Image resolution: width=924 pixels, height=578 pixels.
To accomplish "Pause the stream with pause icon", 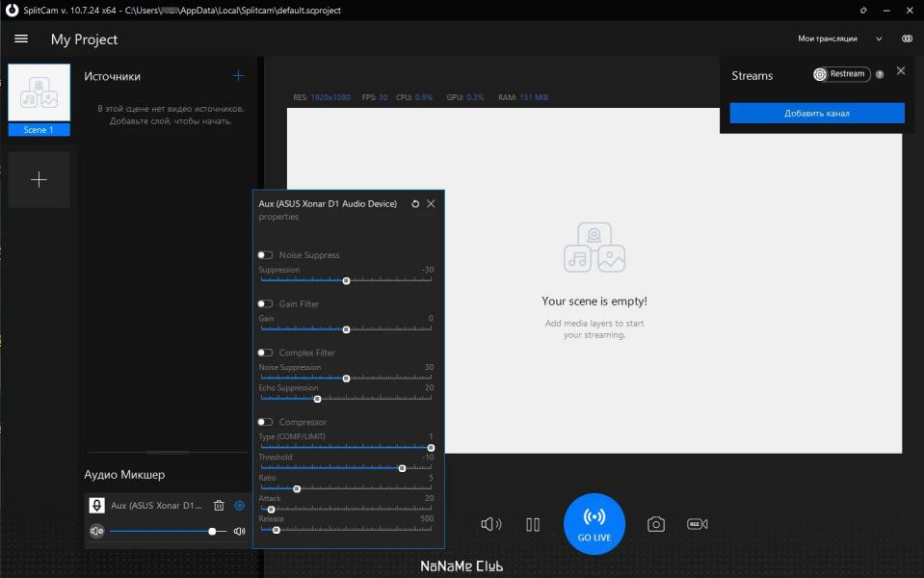I will point(533,524).
